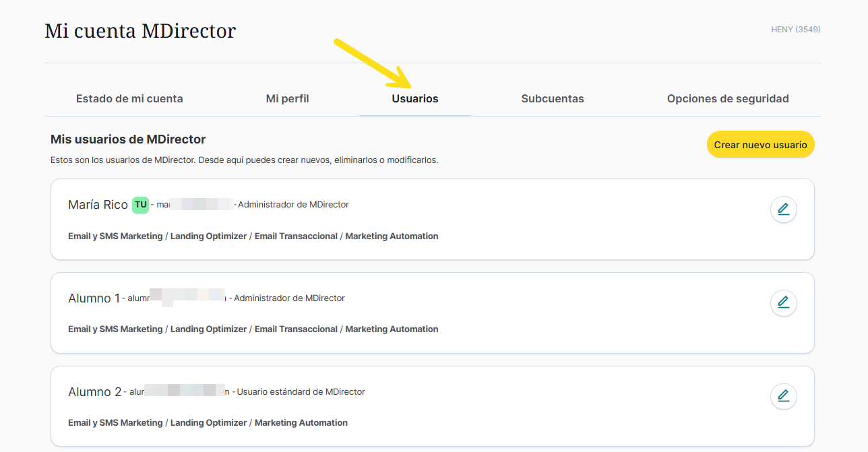The width and height of the screenshot is (868, 452).
Task: Select the Usuarios tab
Action: pyautogui.click(x=415, y=98)
